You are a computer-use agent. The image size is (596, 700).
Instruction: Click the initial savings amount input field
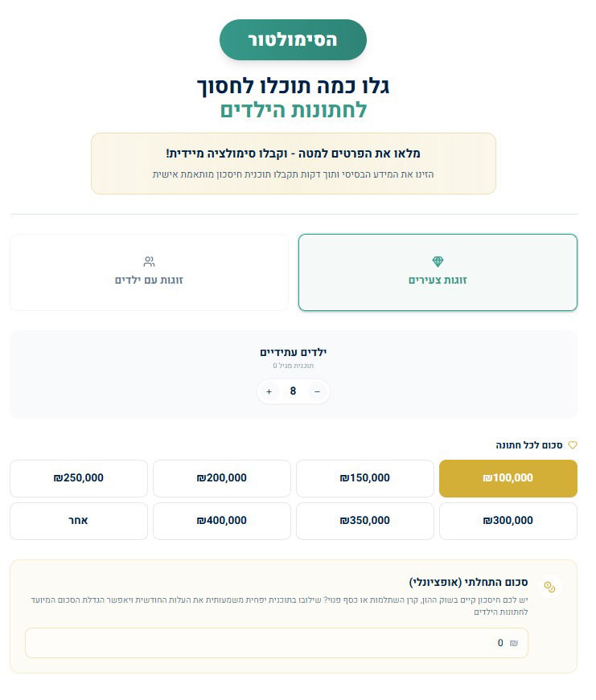(x=277, y=643)
